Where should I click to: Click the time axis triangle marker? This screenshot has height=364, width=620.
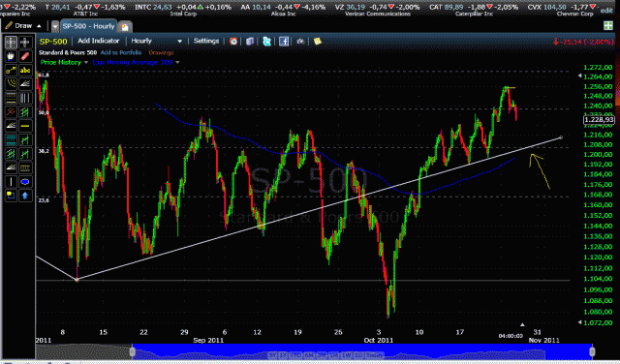pos(522,324)
